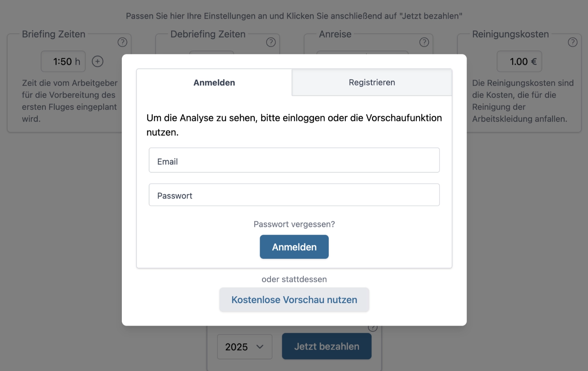This screenshot has height=371, width=588.
Task: Switch to the Registrieren tab
Action: [372, 82]
